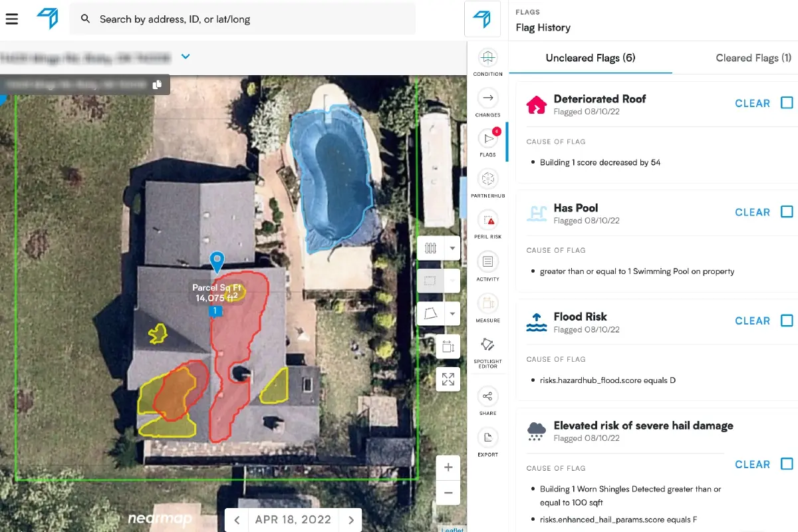Check the Flood Risk checkbox
The image size is (798, 532).
tap(785, 321)
